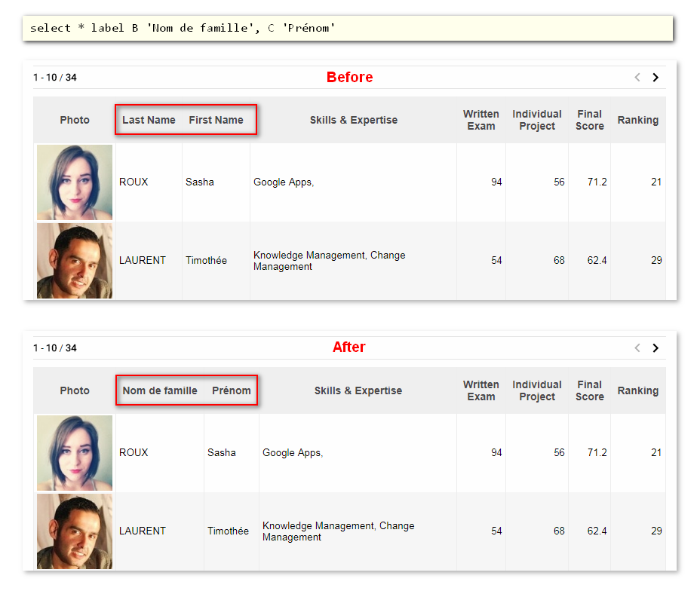Select Timothée LAURENT photo in Before table

(75, 261)
